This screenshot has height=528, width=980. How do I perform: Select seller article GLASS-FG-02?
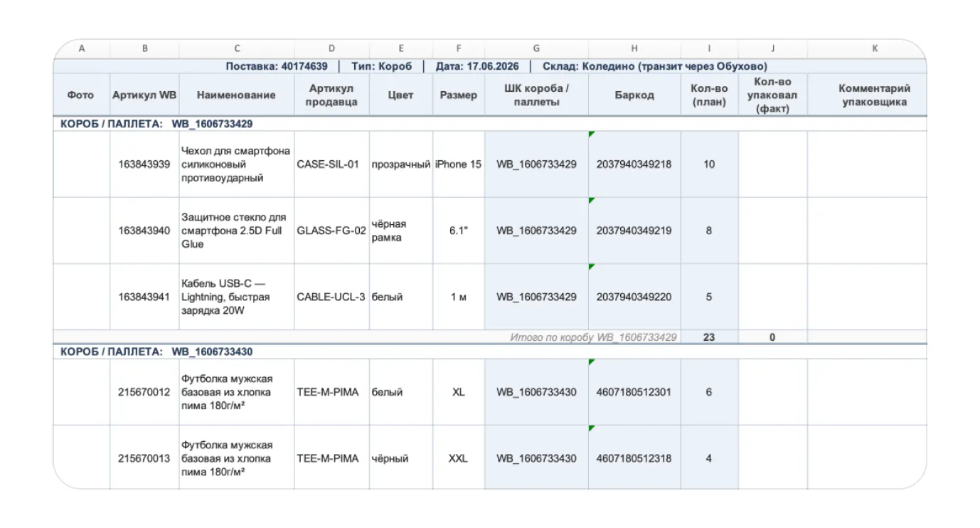pos(332,231)
